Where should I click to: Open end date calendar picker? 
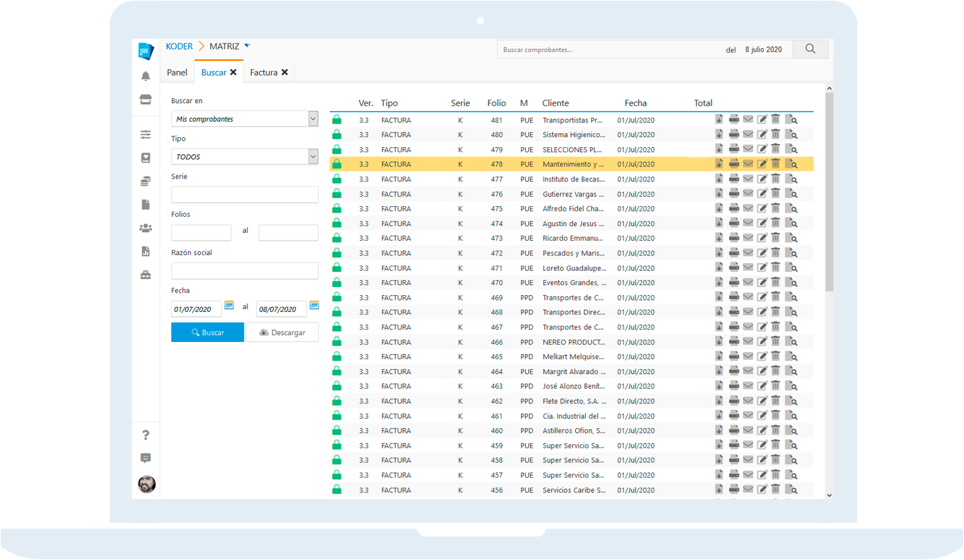(314, 305)
